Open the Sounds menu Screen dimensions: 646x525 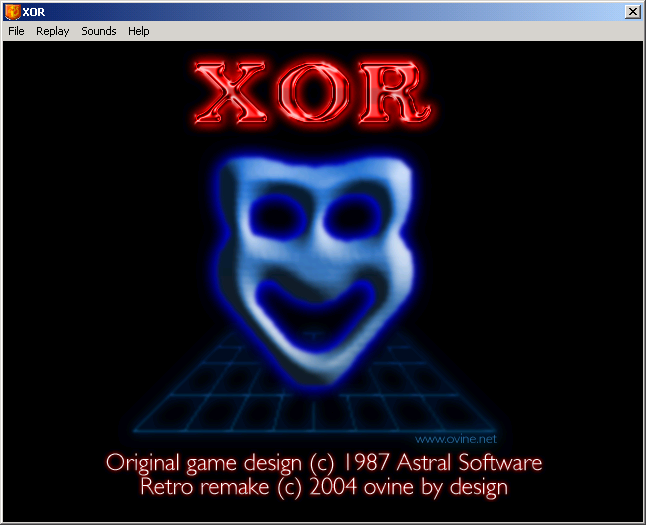point(99,31)
